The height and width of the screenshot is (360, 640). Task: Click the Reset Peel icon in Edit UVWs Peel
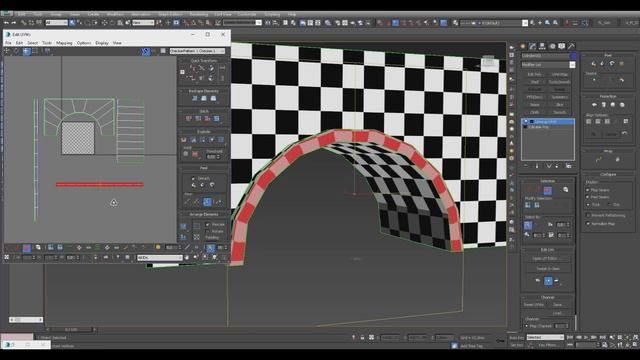212,185
